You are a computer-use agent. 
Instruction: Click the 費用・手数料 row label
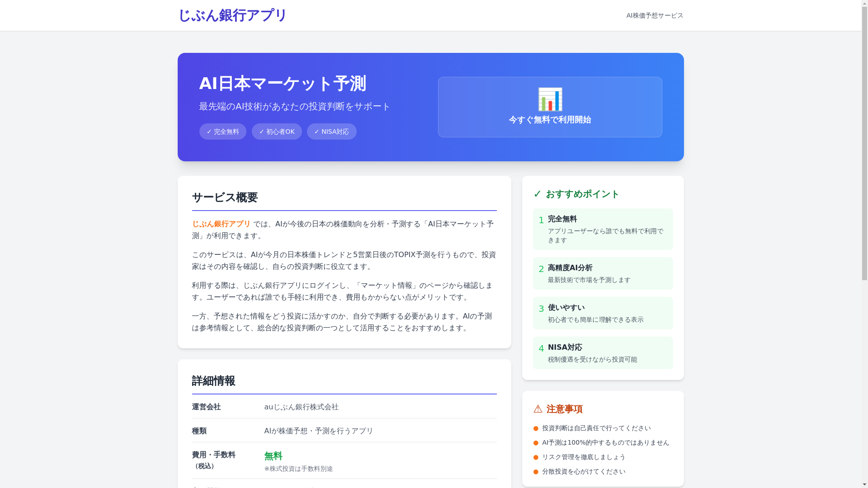213,455
